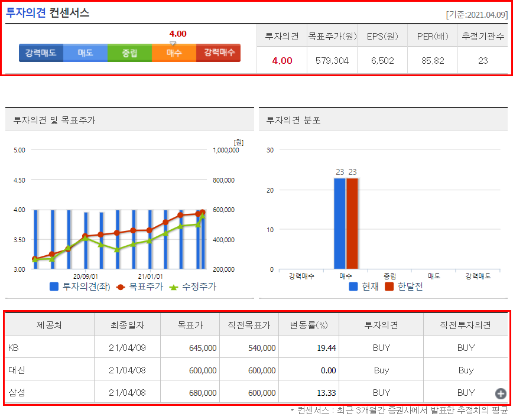Image resolution: width=513 pixels, height=420 pixels.
Task: Click the EPS(원) column header
Action: coord(382,36)
